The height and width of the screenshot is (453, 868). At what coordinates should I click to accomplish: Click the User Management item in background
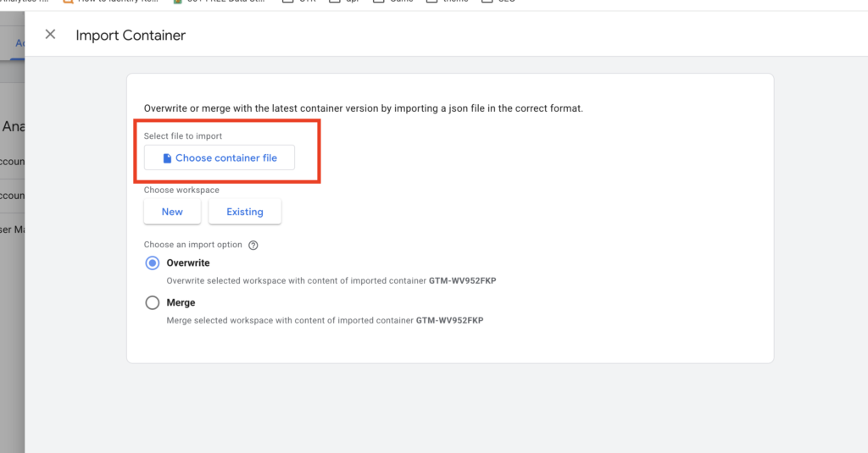click(x=12, y=229)
